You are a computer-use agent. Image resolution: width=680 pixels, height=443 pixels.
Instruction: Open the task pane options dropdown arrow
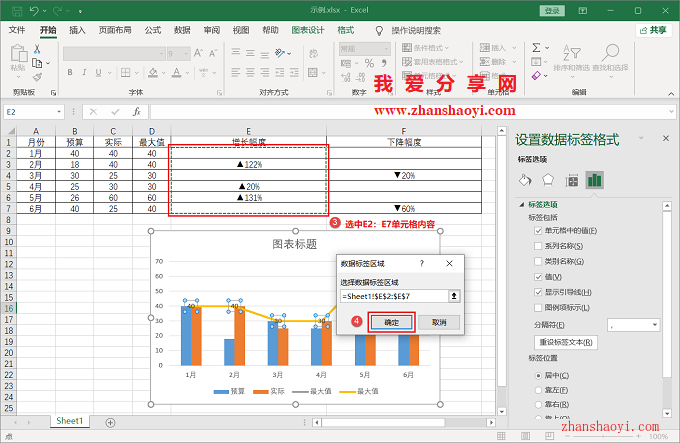coord(641,138)
